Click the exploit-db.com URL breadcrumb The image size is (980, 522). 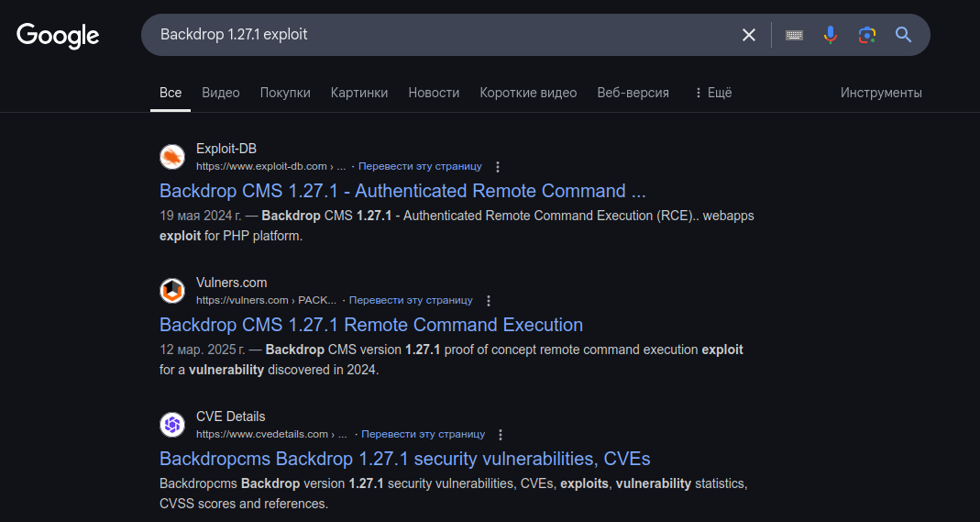coord(270,166)
